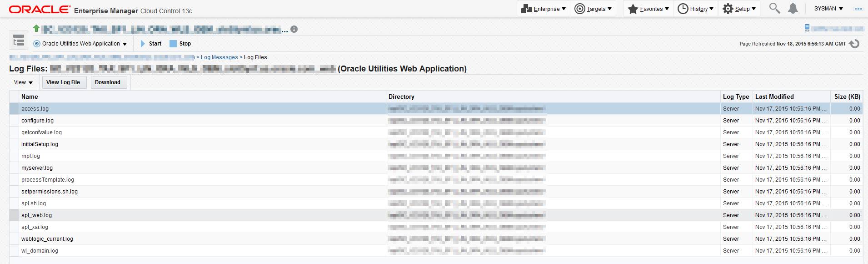Click the Stop square icon
Screen dimensions: 868x264
click(x=173, y=44)
